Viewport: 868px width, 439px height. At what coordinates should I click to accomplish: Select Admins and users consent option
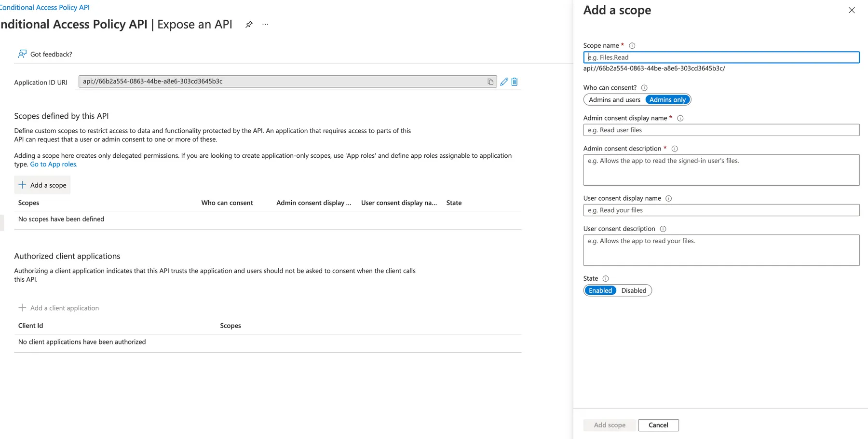click(614, 100)
